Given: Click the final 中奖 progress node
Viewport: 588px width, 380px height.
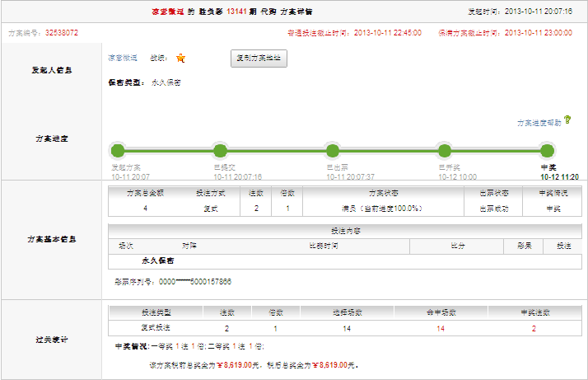Looking at the screenshot, I should pyautogui.click(x=547, y=151).
